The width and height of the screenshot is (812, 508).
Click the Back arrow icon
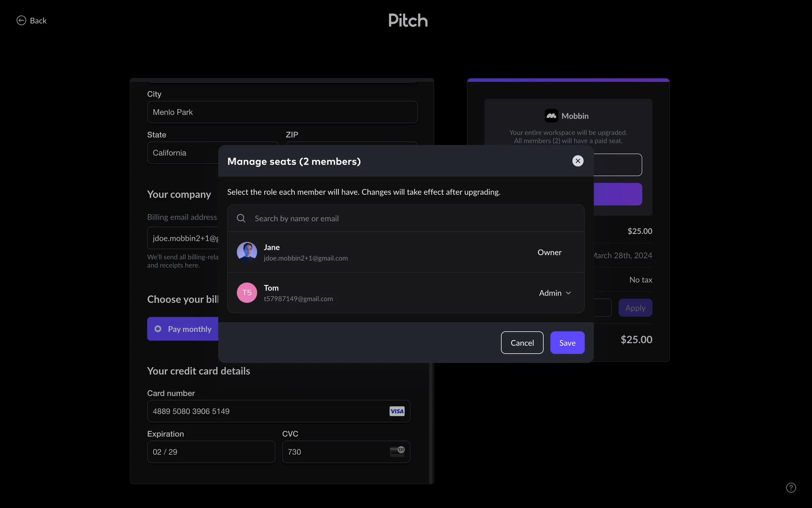(21, 20)
